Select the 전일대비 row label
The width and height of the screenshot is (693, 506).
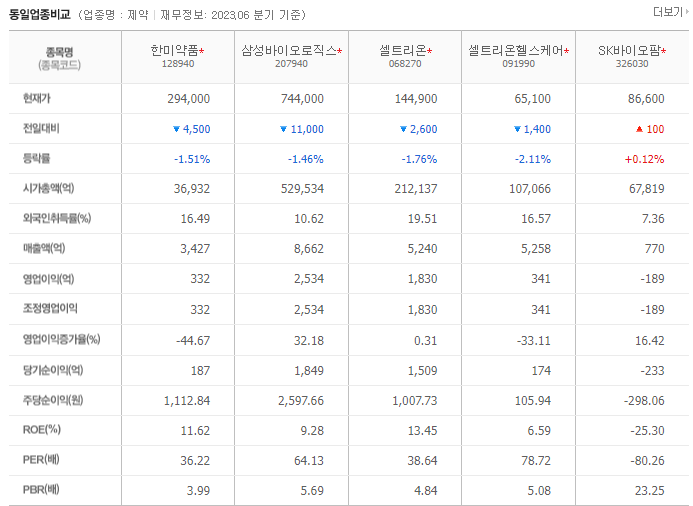click(41, 129)
